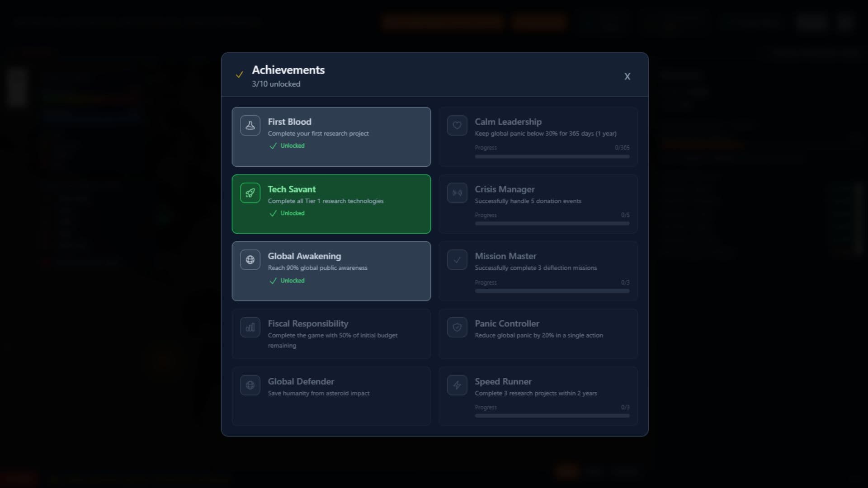The height and width of the screenshot is (488, 868).
Task: Click the Speed Runner progress bar
Action: point(552,416)
